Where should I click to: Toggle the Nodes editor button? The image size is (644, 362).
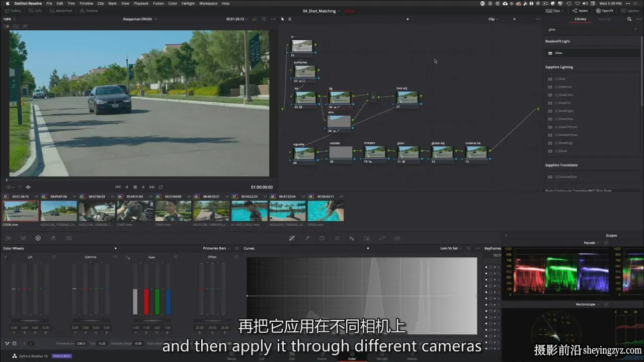(580, 11)
